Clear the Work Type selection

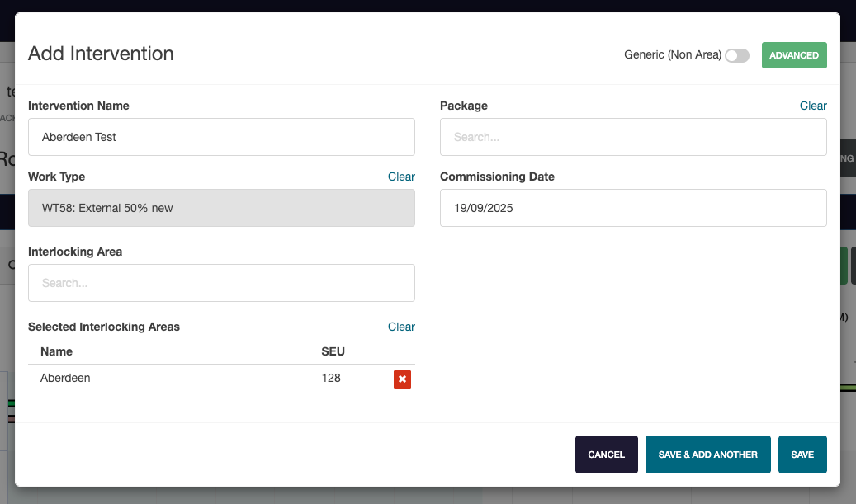click(x=401, y=177)
